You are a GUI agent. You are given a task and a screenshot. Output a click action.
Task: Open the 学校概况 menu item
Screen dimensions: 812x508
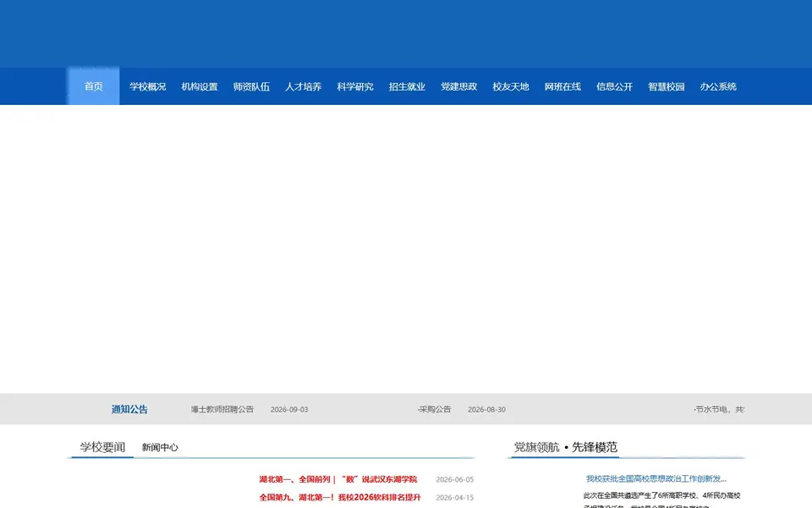coord(147,86)
